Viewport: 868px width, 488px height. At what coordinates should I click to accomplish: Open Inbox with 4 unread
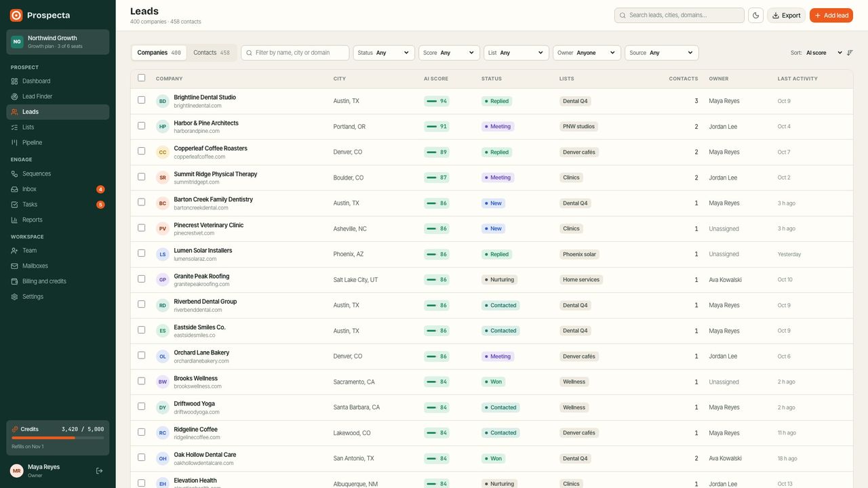pos(58,189)
